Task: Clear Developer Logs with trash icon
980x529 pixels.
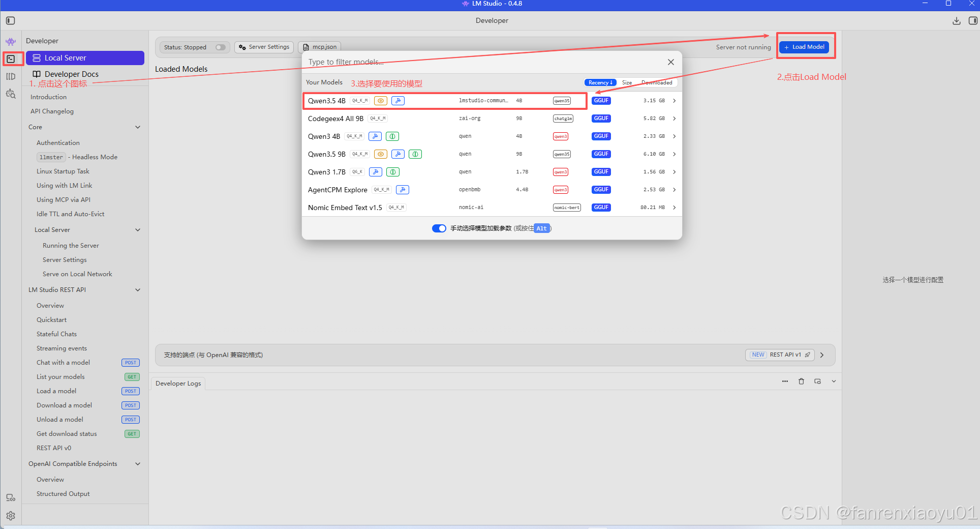Action: click(801, 381)
